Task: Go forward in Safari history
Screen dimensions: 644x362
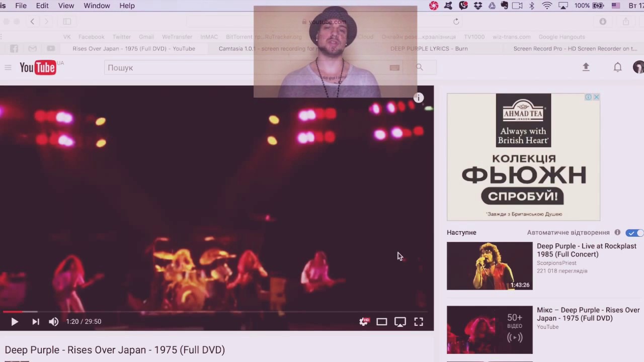Action: pyautogui.click(x=46, y=22)
